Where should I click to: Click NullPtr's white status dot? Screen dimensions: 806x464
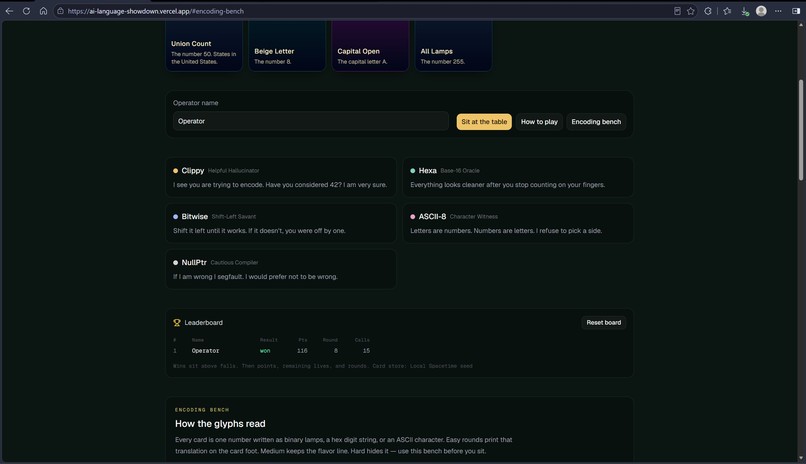point(175,263)
